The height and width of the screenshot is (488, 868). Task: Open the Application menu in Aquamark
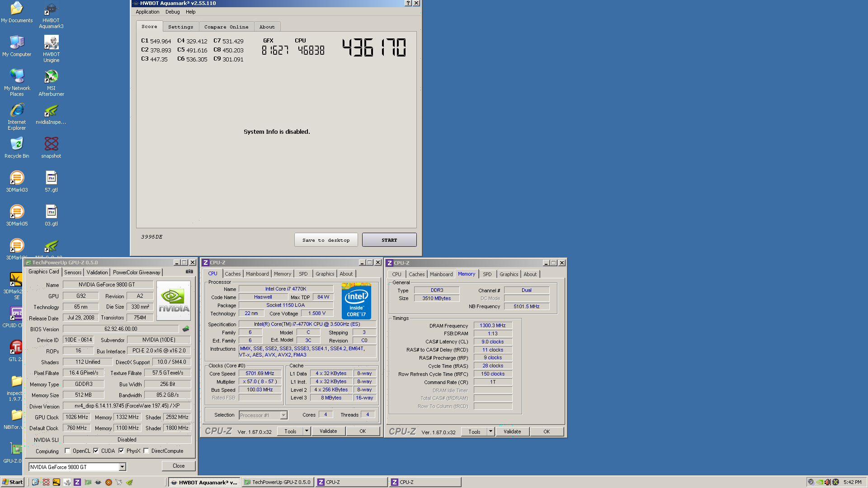click(147, 12)
